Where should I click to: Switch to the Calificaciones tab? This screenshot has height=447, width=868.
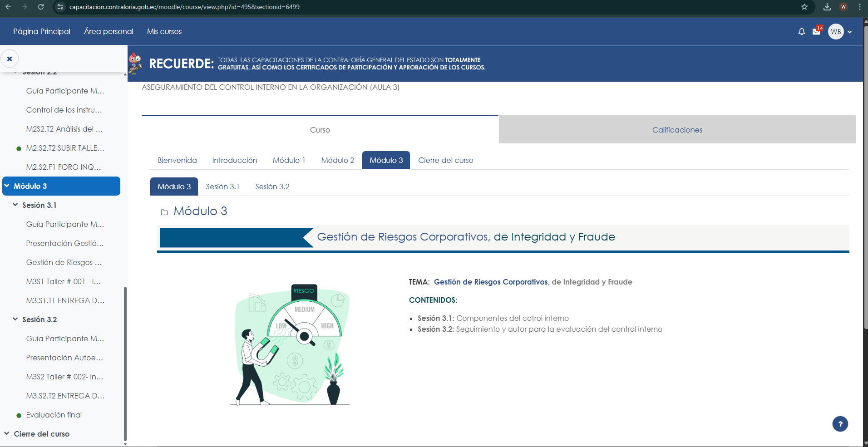click(677, 130)
